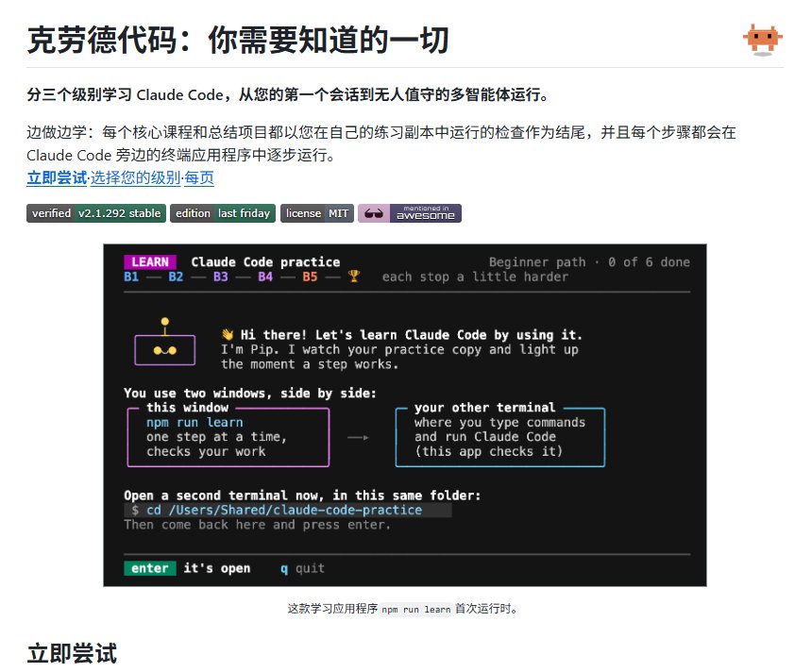Click the 'Then come back here and press enter.' line
The width and height of the screenshot is (795, 672).
pos(258,525)
